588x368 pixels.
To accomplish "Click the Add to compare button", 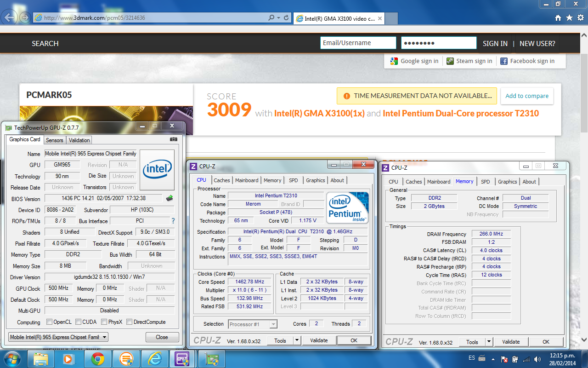I will tap(527, 96).
